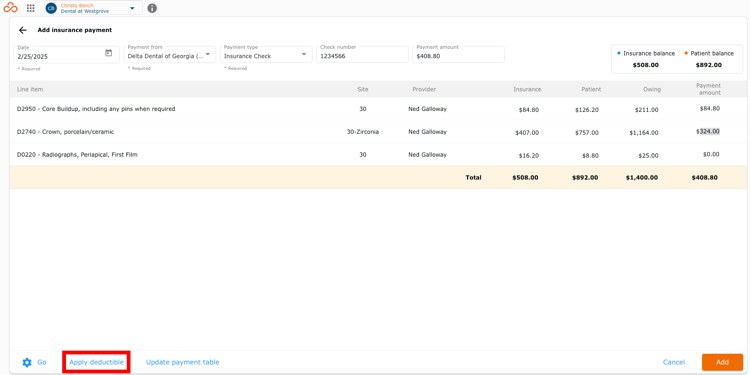Click the Payment amount field showing $408.80
The height and width of the screenshot is (375, 750).
[x=458, y=55]
